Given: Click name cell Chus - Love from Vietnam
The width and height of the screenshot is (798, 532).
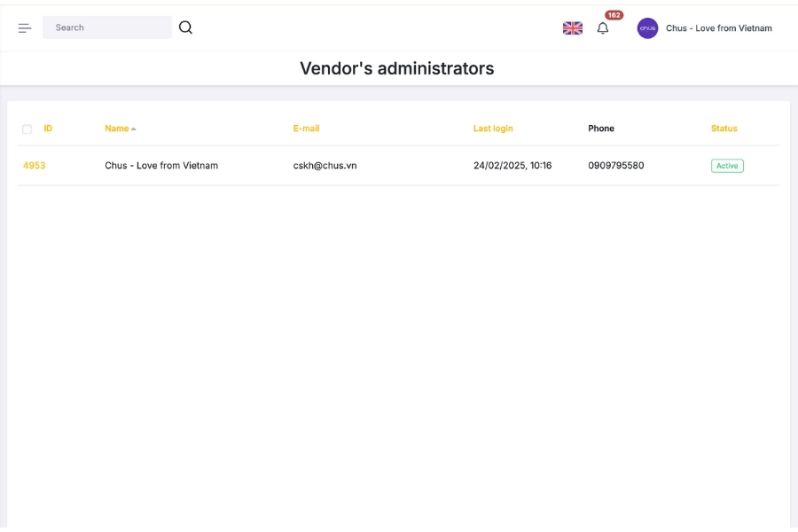Looking at the screenshot, I should coord(161,166).
